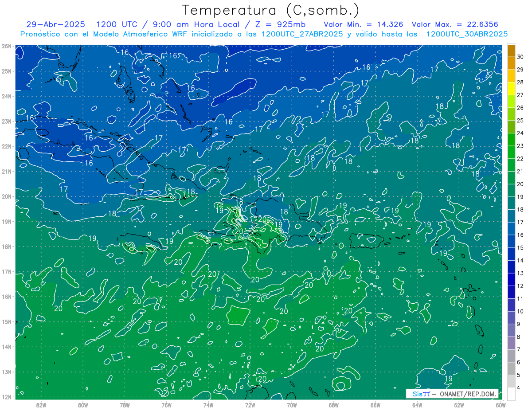Image resolution: width=532 pixels, height=411 pixels.
Task: Click the color scale label 7
Action: (519, 349)
